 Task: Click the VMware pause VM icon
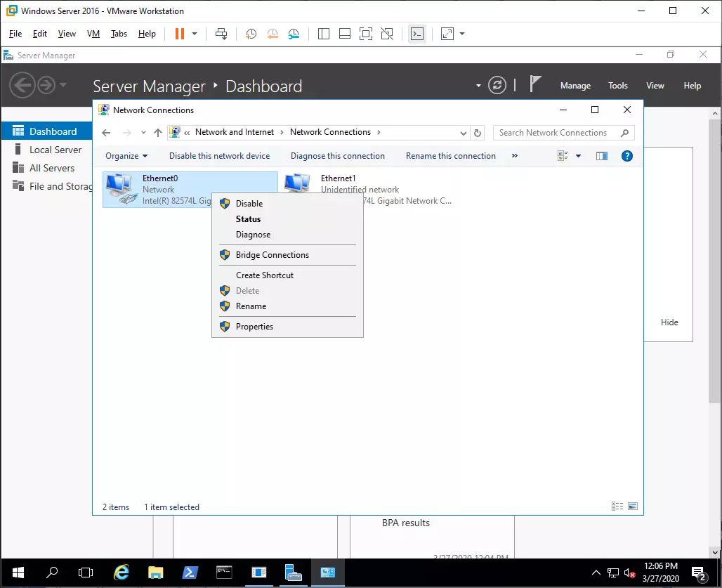(x=180, y=34)
